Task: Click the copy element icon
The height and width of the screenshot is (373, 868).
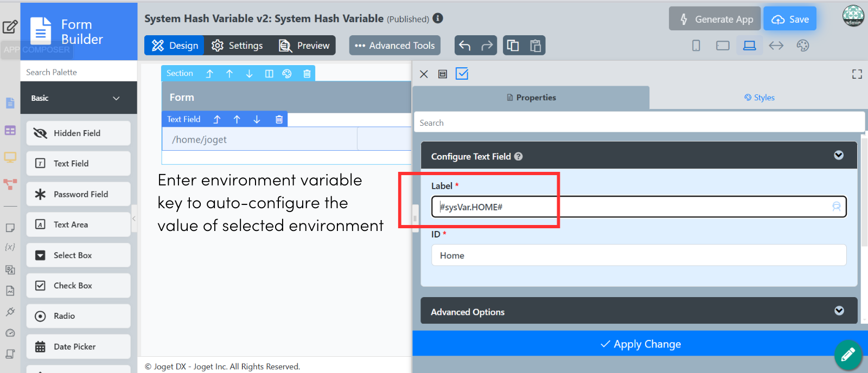Action: pyautogui.click(x=513, y=46)
